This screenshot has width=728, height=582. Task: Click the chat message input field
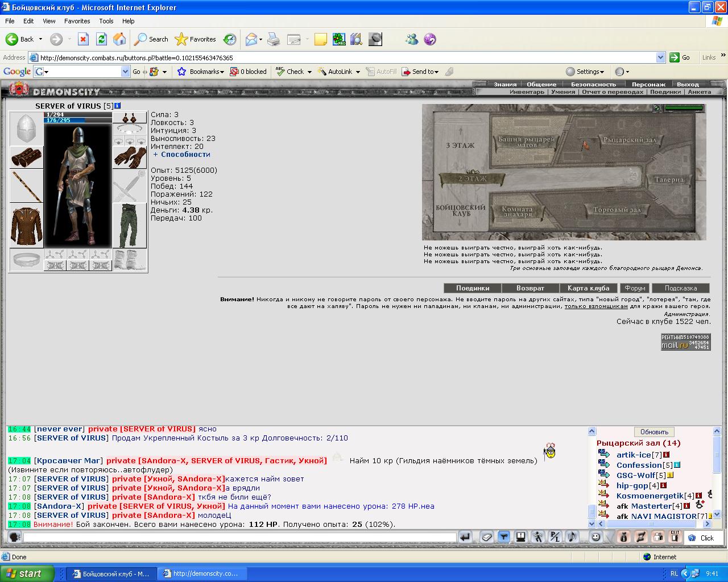click(x=239, y=537)
